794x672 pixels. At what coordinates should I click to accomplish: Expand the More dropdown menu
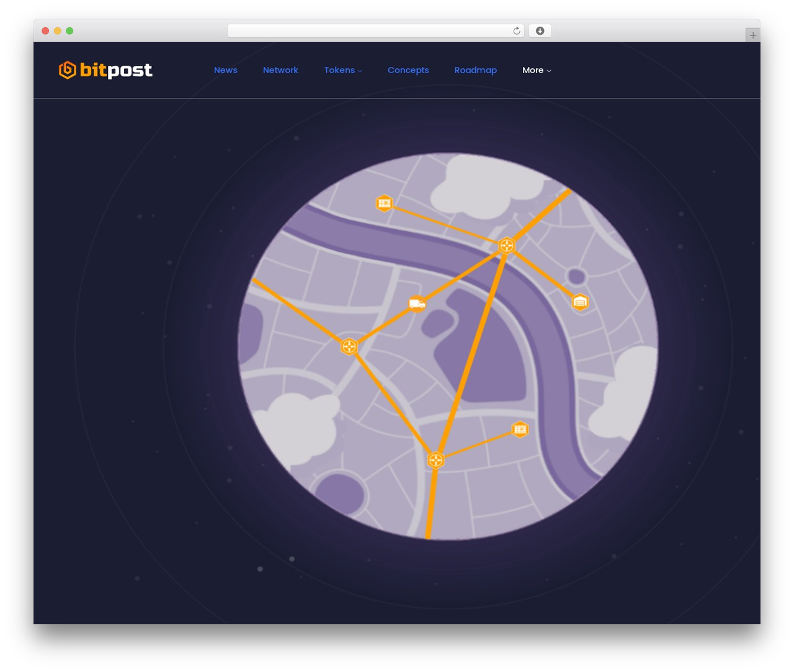tap(537, 70)
